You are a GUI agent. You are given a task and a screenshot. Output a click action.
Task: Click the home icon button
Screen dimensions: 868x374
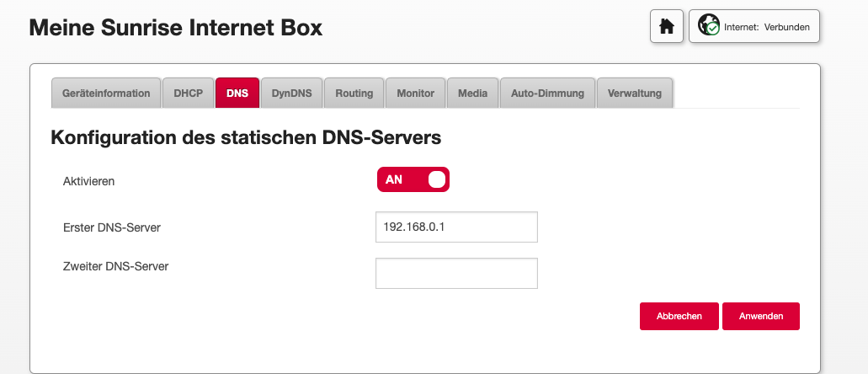[666, 27]
